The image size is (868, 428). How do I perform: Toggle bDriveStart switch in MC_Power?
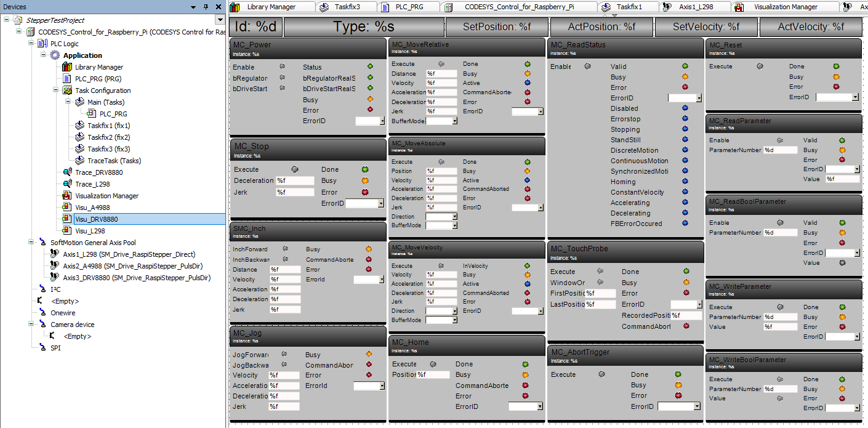[x=282, y=88]
